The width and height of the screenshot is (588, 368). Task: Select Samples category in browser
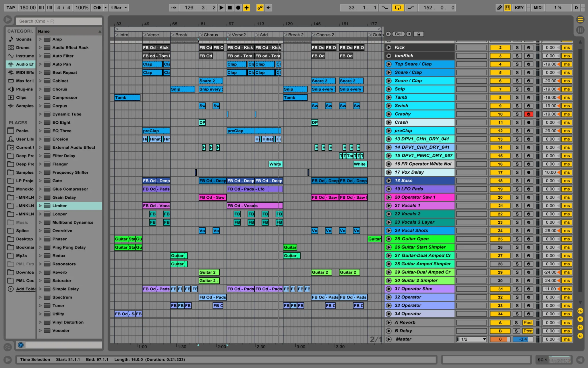pos(20,106)
